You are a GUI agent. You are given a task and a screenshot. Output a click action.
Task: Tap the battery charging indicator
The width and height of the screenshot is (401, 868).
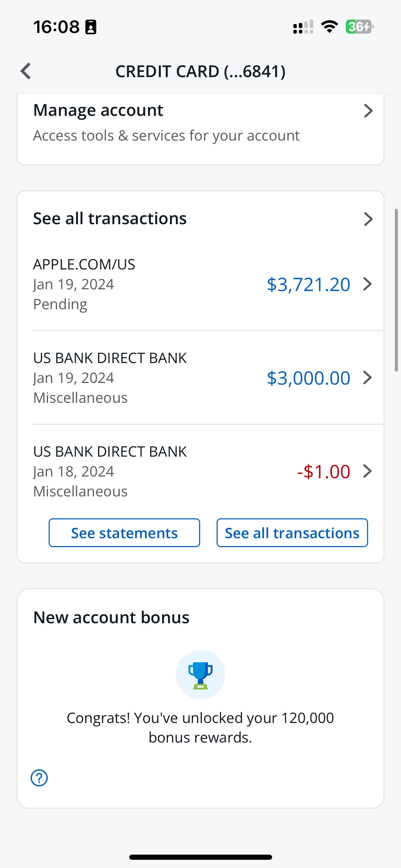tap(359, 27)
